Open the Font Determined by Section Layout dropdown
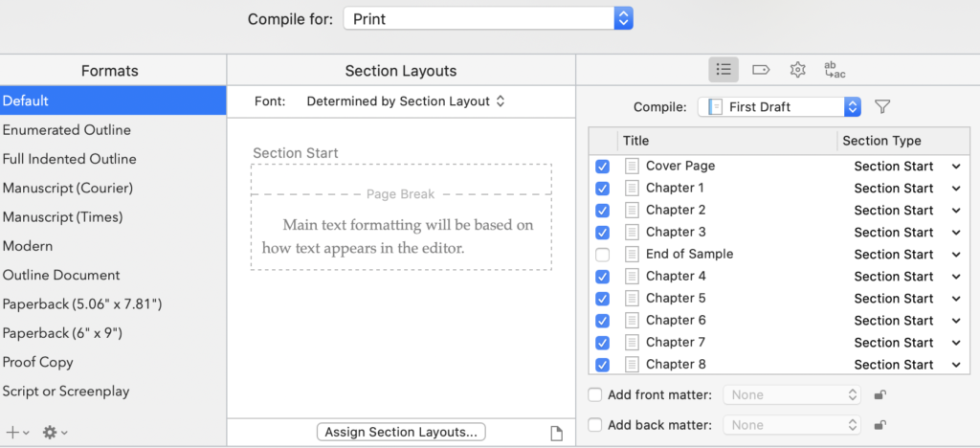 click(x=405, y=101)
